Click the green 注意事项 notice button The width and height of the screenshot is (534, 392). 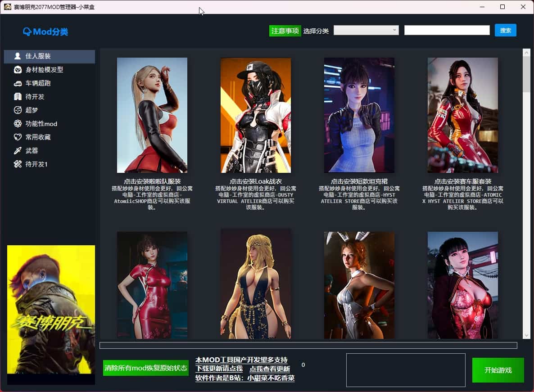[x=285, y=31]
